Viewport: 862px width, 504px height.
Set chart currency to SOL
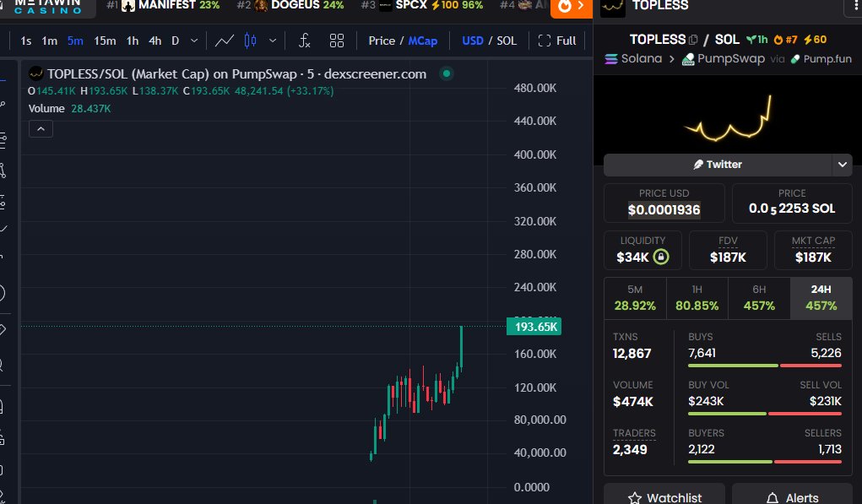[x=507, y=41]
